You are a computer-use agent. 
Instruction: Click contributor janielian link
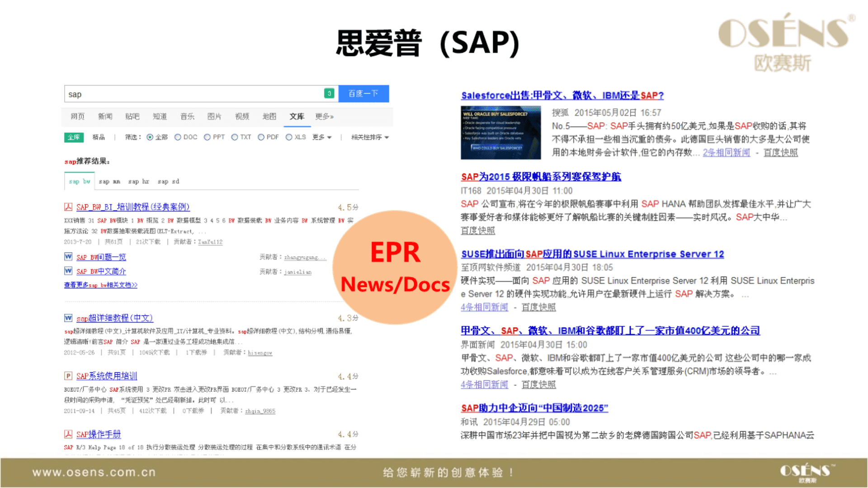pos(297,272)
